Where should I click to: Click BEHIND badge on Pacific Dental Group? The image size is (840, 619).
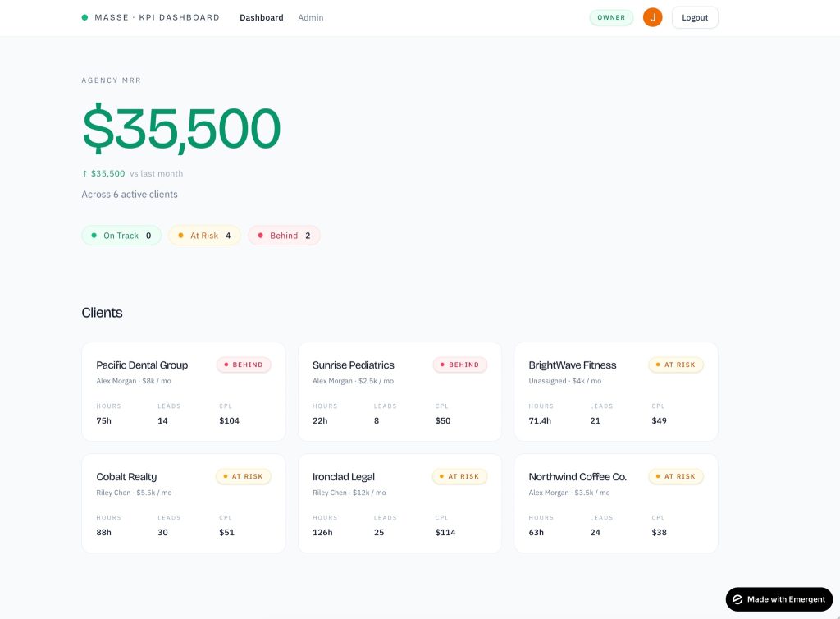[x=244, y=365]
